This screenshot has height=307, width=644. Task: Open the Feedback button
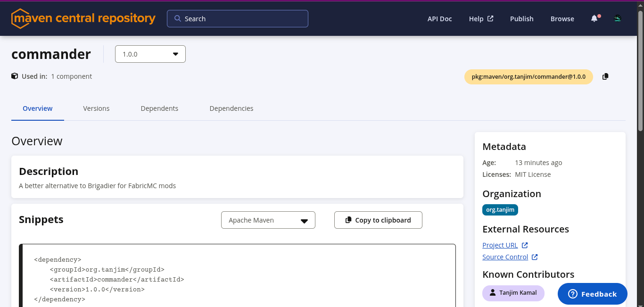coord(592,294)
